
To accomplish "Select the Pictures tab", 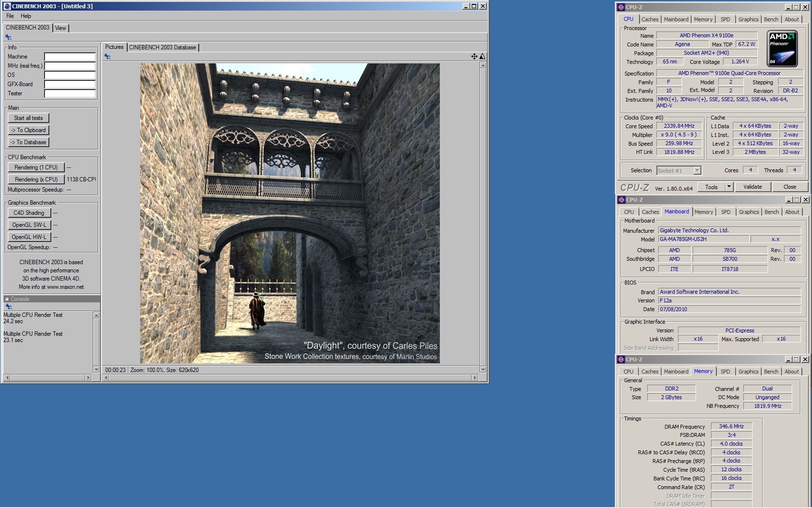I will click(x=115, y=47).
